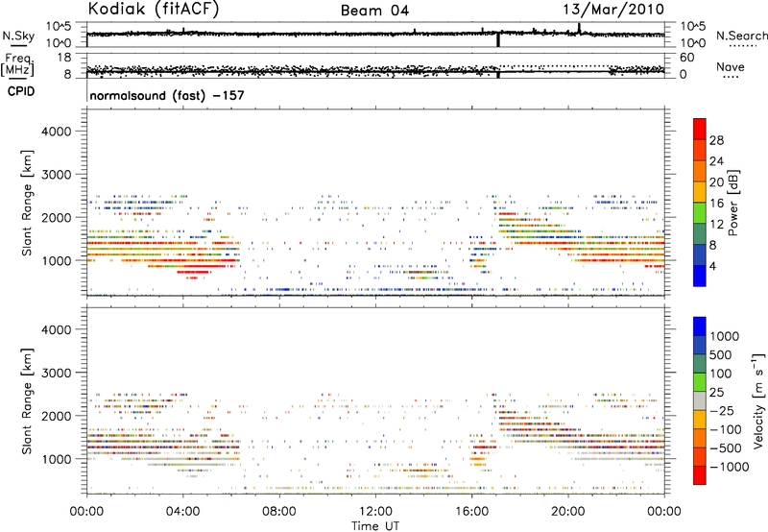Click the "CPID" row label

(21, 91)
